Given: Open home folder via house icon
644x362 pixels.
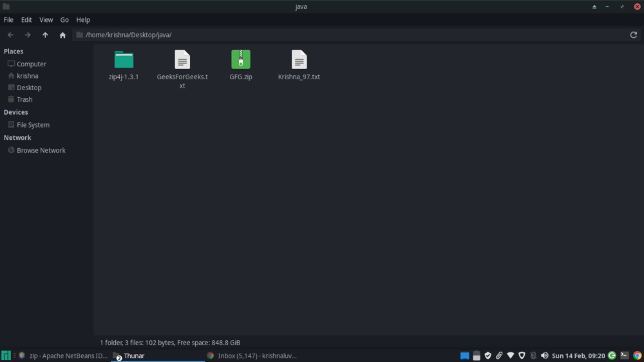Looking at the screenshot, I should [62, 35].
